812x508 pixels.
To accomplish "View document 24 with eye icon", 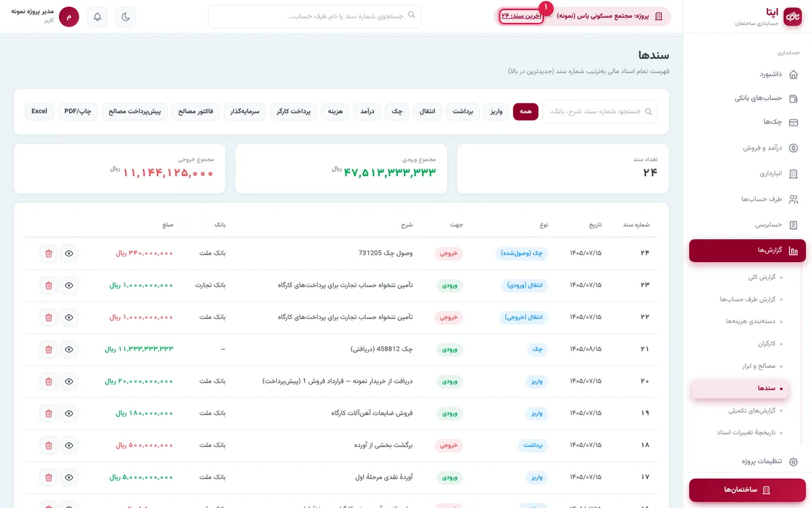I will click(x=69, y=253).
